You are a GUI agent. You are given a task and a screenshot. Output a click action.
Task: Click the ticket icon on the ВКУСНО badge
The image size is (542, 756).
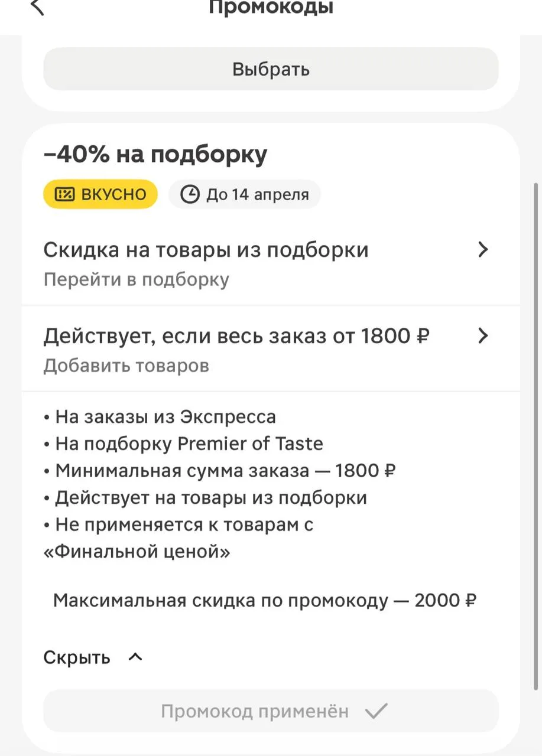pos(64,195)
